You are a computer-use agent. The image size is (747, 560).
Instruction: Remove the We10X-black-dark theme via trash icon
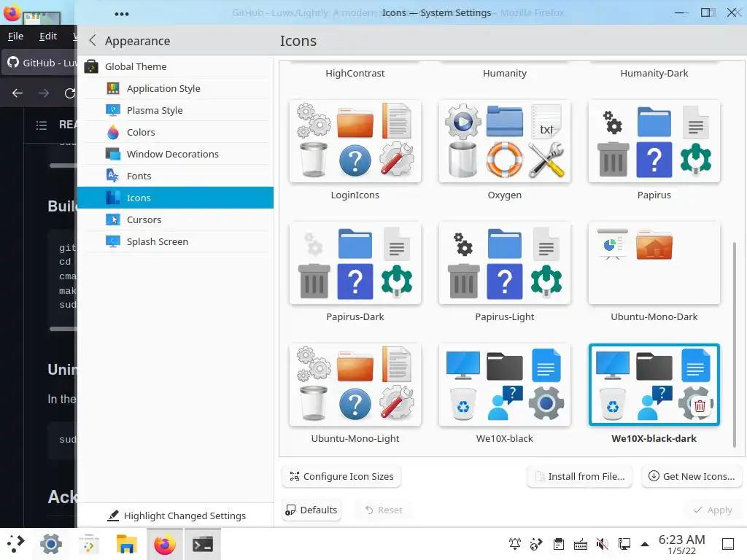[700, 406]
